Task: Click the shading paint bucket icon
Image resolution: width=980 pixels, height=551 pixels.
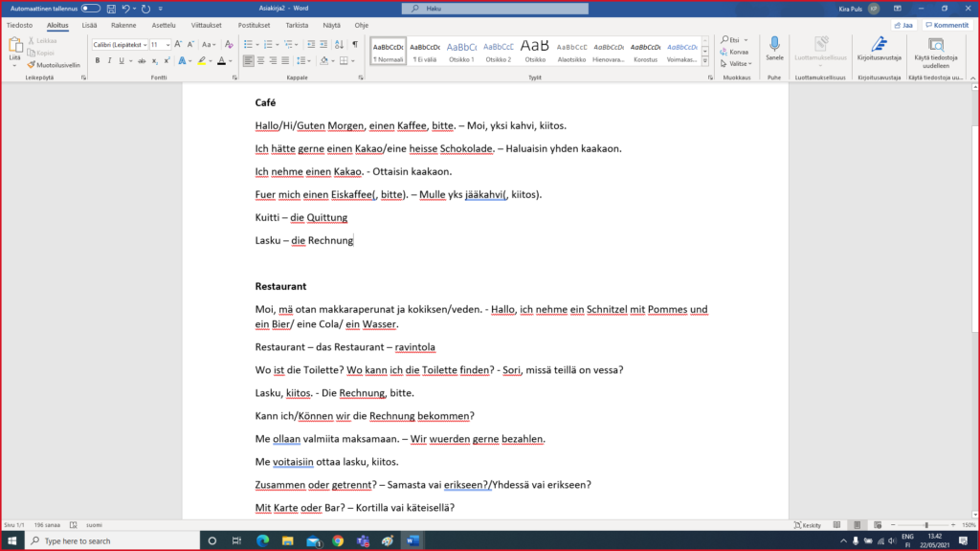Action: pos(323,61)
